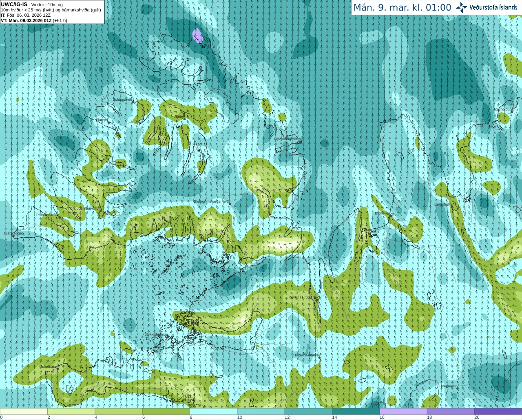The height and width of the screenshot is (420, 522).
Task: Select the Gjögurflugvöllur station label
Action: tap(287, 139)
